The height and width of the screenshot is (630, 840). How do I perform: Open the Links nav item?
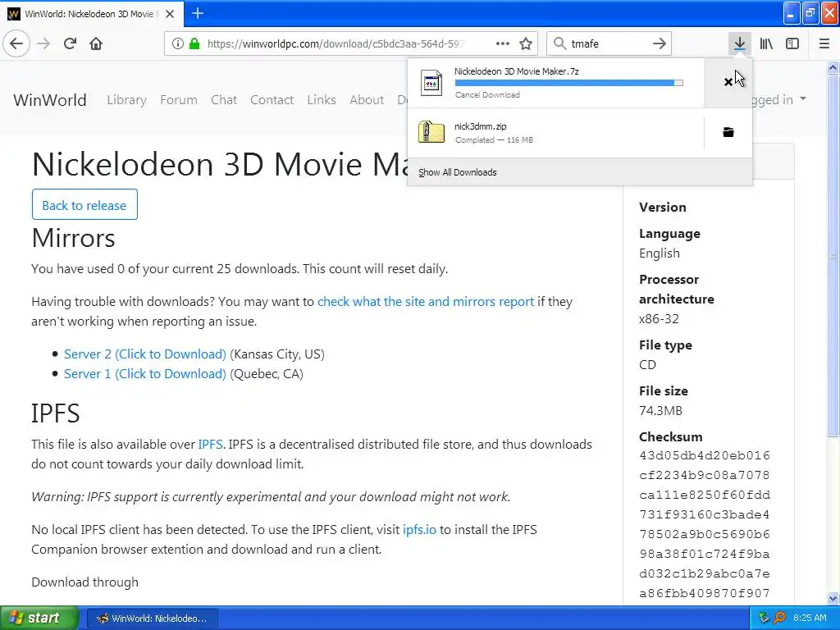pos(322,99)
